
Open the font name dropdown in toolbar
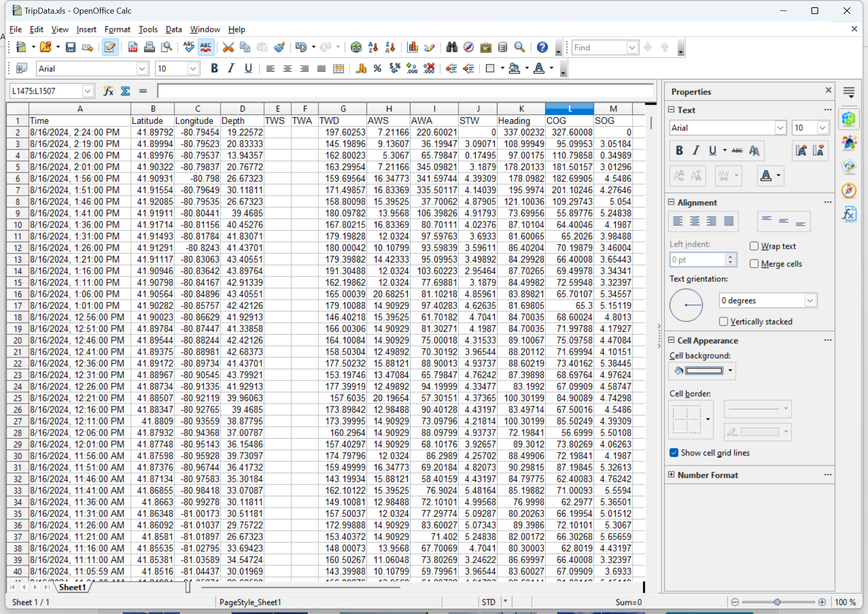142,69
